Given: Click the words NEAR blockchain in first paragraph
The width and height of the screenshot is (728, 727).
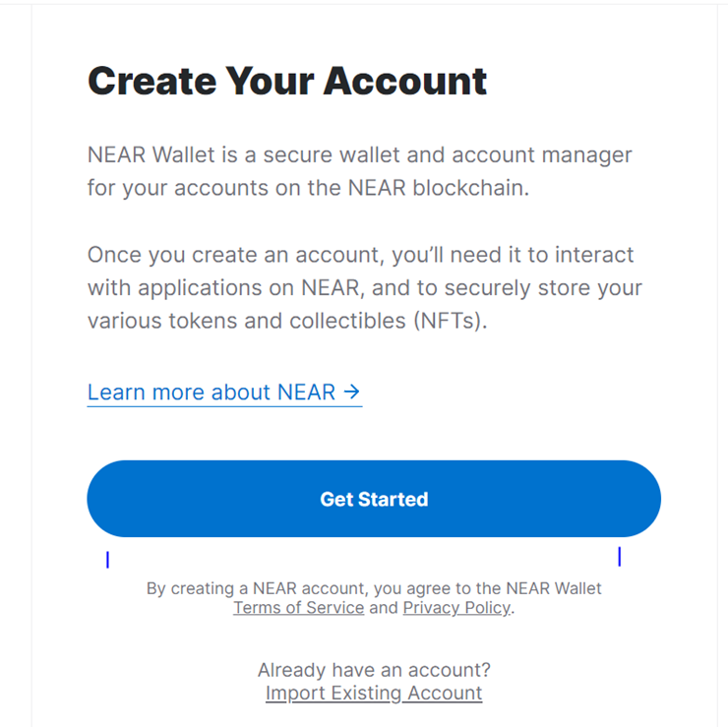Looking at the screenshot, I should (439, 188).
